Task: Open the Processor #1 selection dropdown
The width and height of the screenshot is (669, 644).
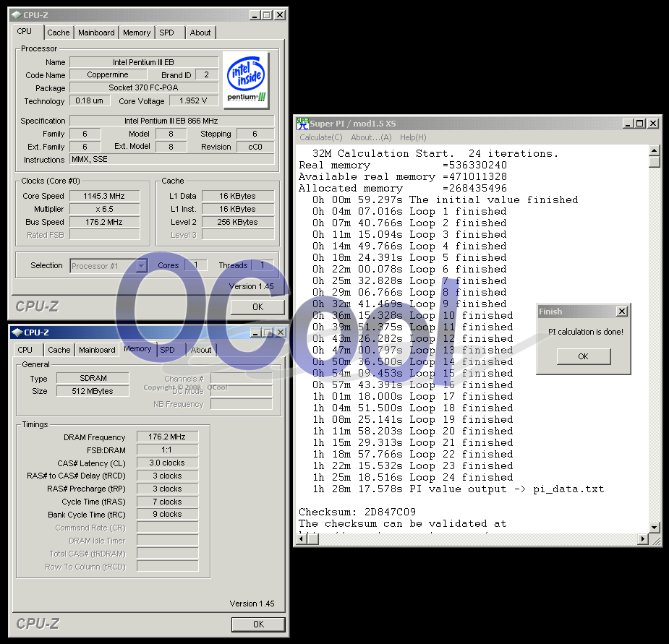Action: [x=142, y=266]
